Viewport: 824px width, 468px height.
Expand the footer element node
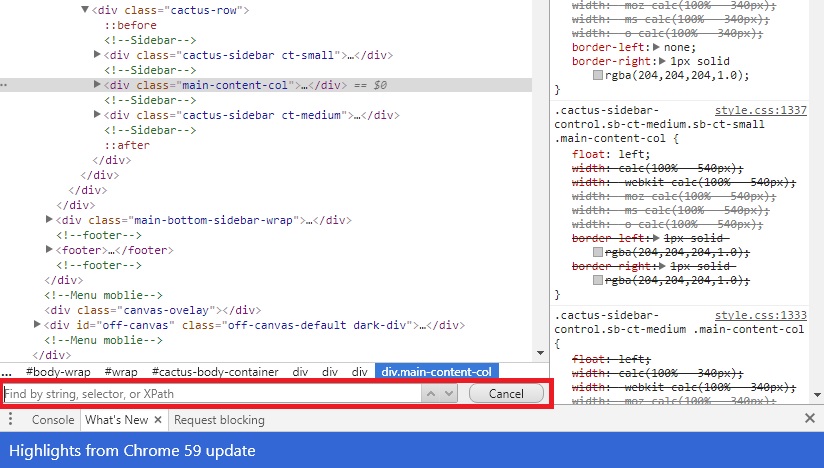click(x=49, y=249)
